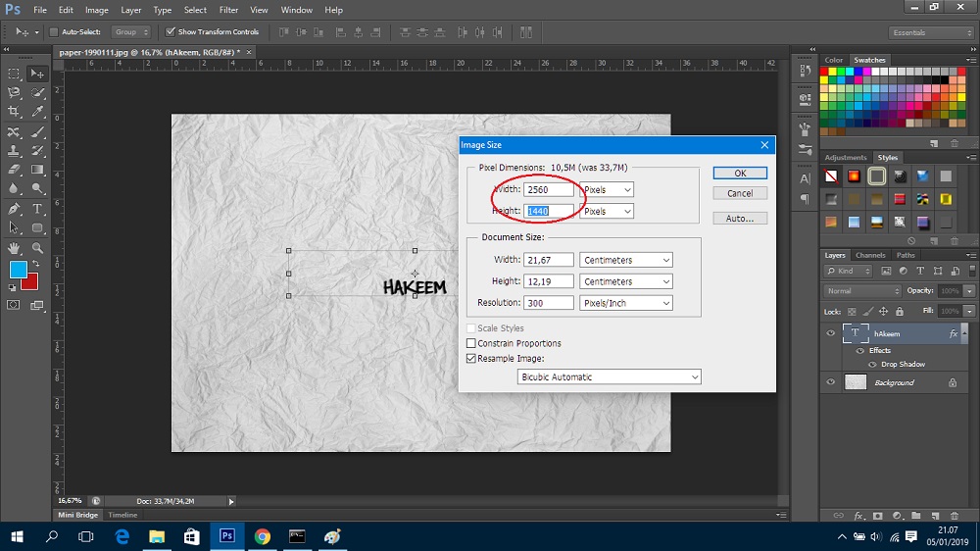This screenshot has height=551, width=980.
Task: Click the Auto... button
Action: 740,218
